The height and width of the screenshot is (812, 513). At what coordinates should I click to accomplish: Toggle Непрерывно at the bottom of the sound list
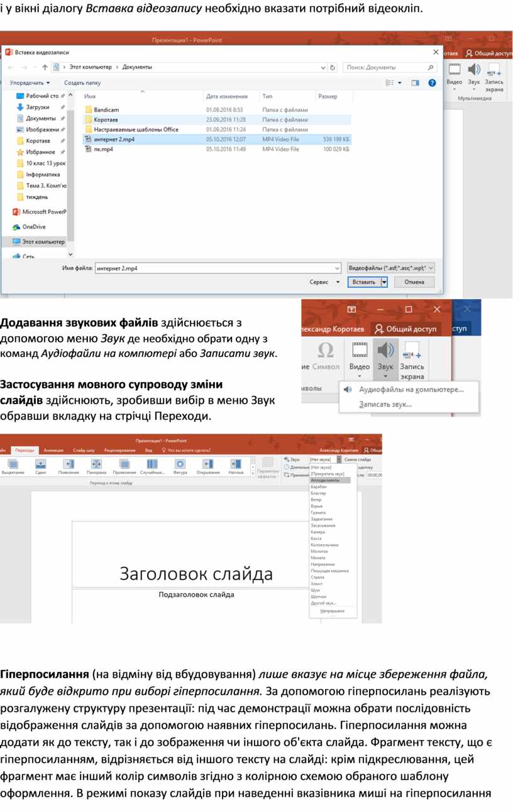coord(332,611)
